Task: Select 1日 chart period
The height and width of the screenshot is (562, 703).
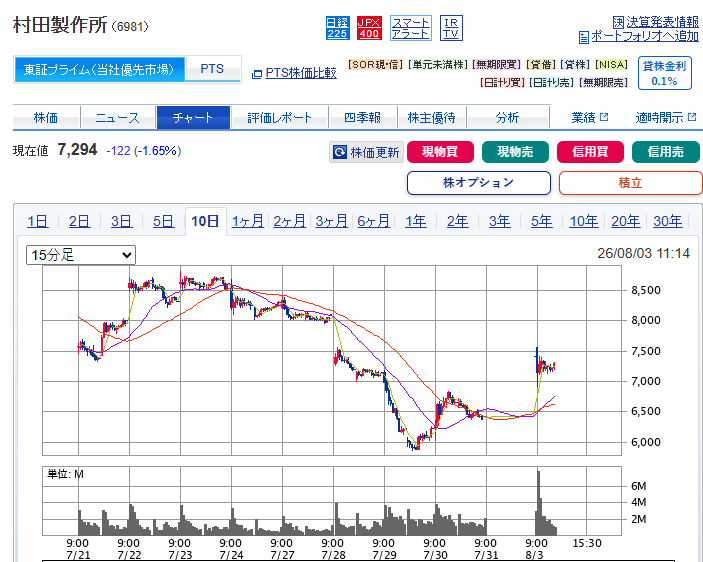Action: pyautogui.click(x=38, y=221)
